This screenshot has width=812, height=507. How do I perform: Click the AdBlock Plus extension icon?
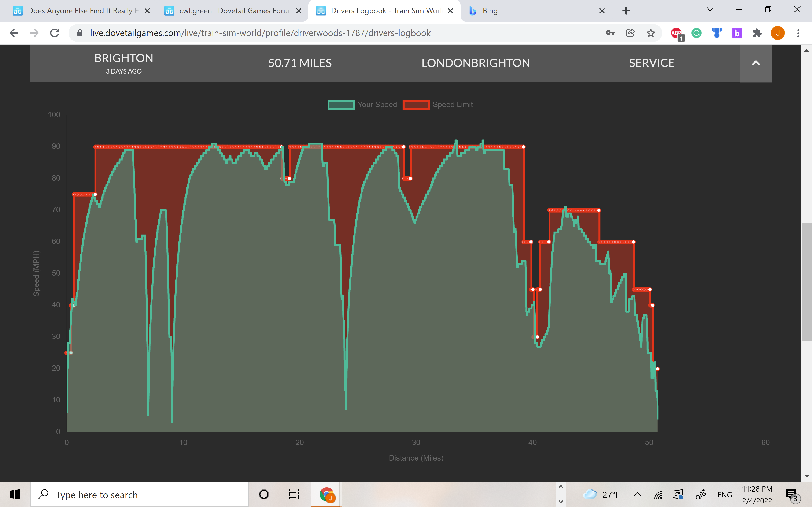click(x=676, y=33)
